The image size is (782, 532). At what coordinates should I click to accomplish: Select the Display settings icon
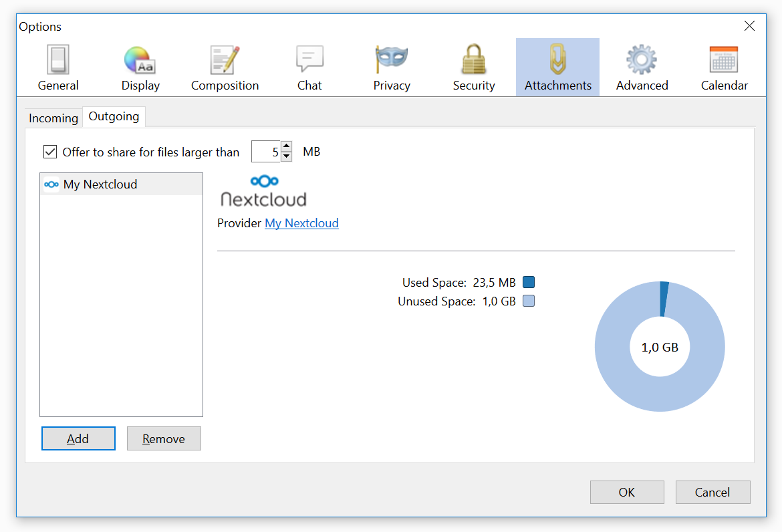click(x=140, y=66)
